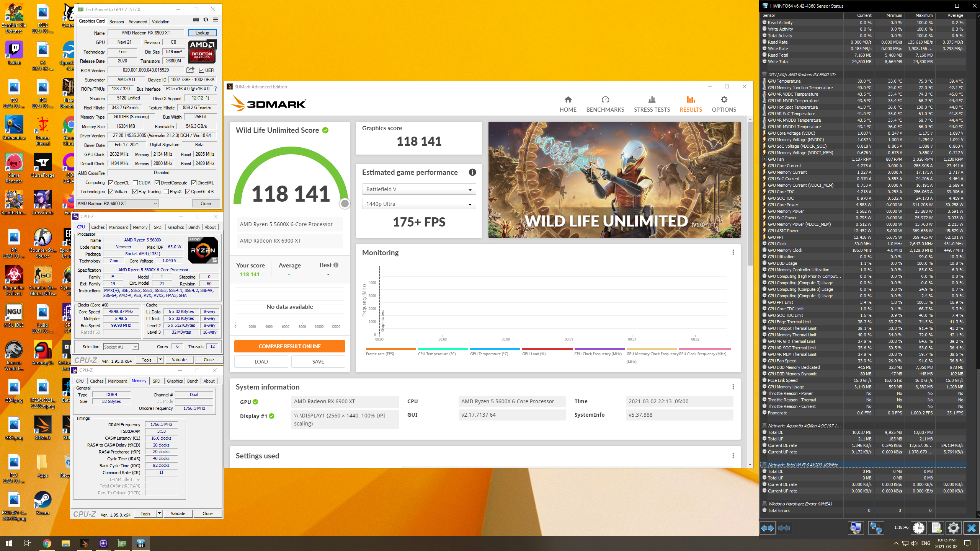Open the 1440p Ultra resolution dropdown
Screen dimensions: 980x551
click(419, 204)
